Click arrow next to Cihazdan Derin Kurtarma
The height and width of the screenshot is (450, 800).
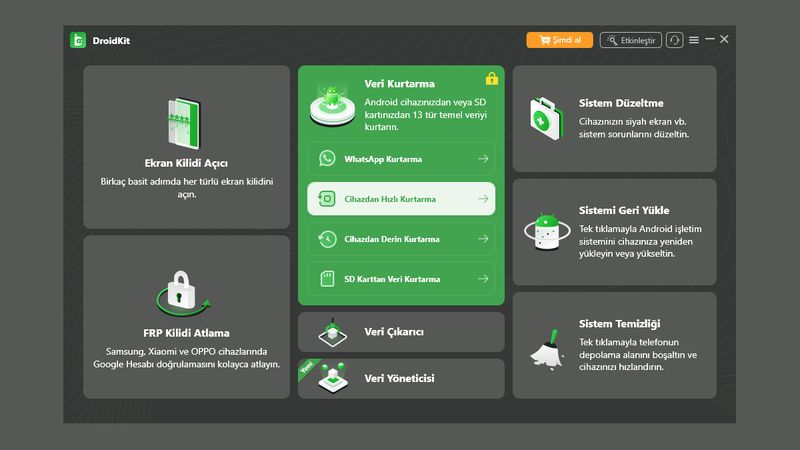pos(483,239)
